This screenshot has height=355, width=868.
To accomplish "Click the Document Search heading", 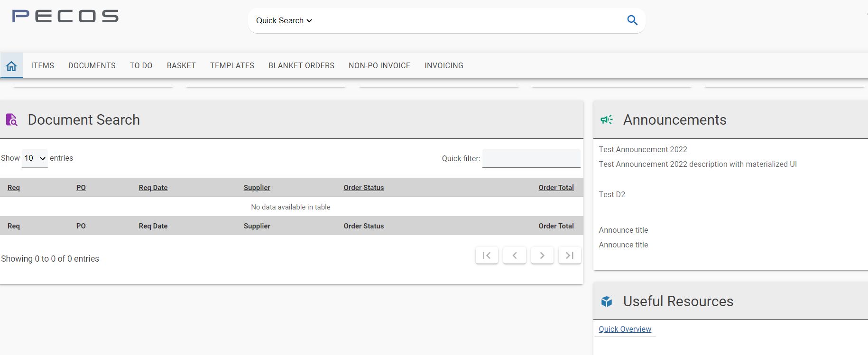I will coord(84,120).
